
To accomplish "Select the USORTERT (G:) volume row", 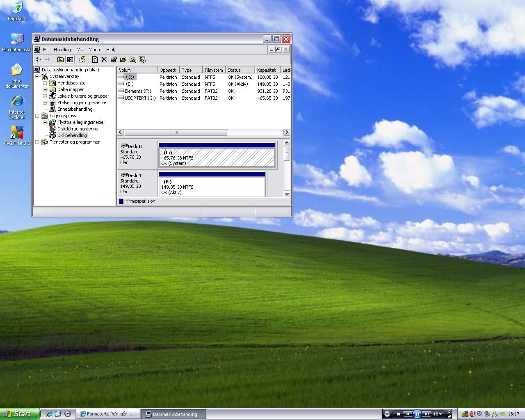I will pos(203,98).
